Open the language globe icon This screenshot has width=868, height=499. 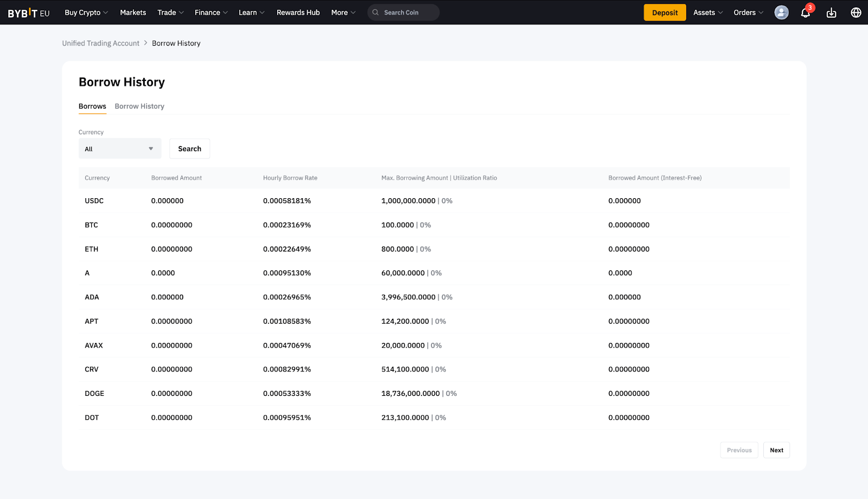pyautogui.click(x=856, y=12)
